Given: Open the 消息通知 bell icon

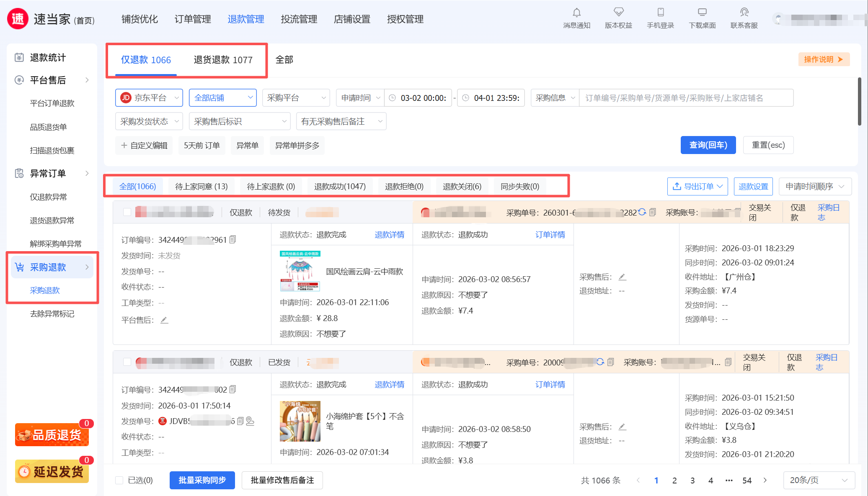Looking at the screenshot, I should (576, 13).
